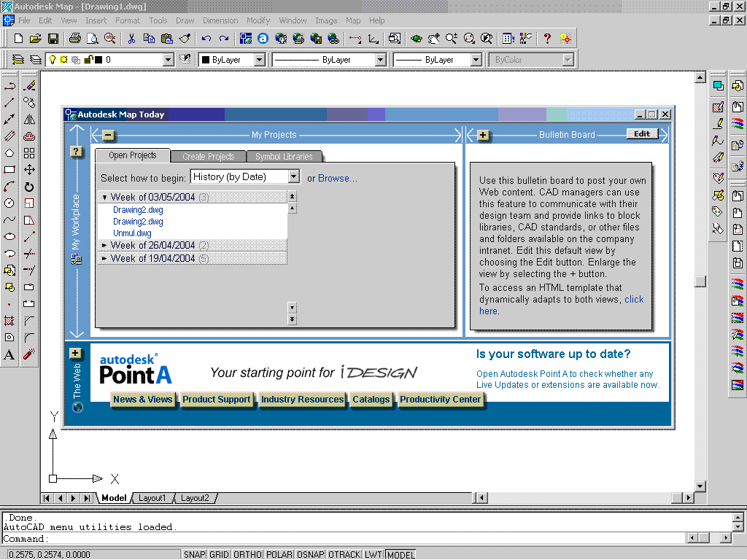Screen dimensions: 747x560
Task: Click the Browse... link
Action: click(x=337, y=178)
